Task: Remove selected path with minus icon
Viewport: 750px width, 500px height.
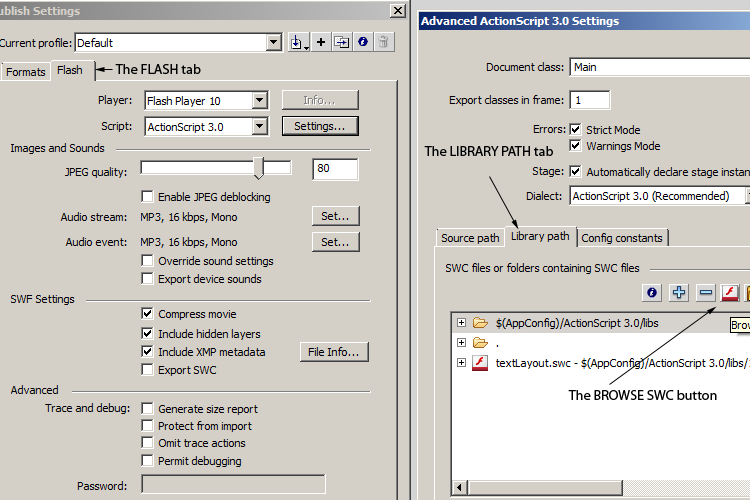Action: point(706,292)
